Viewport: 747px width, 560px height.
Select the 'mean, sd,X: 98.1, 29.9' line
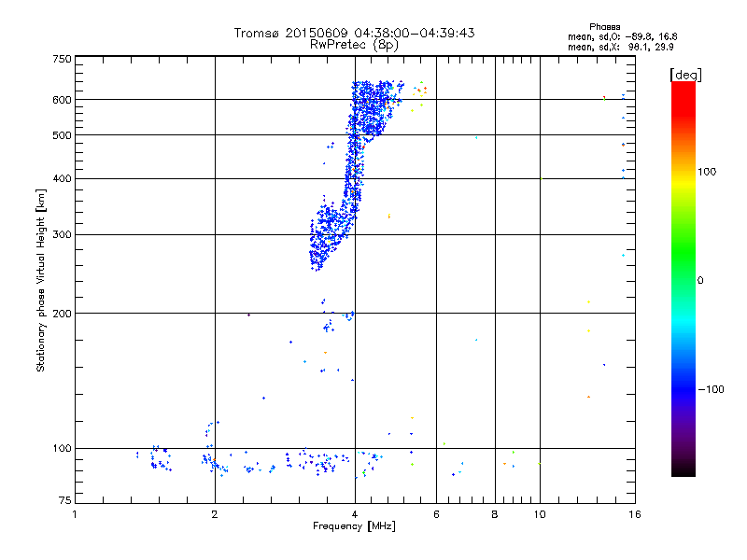pos(620,47)
